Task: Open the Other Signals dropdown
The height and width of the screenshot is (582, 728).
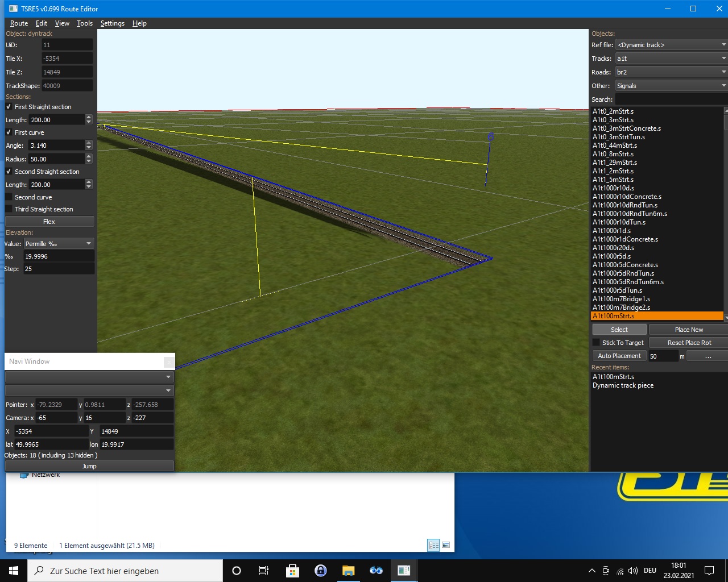Action: (671, 86)
